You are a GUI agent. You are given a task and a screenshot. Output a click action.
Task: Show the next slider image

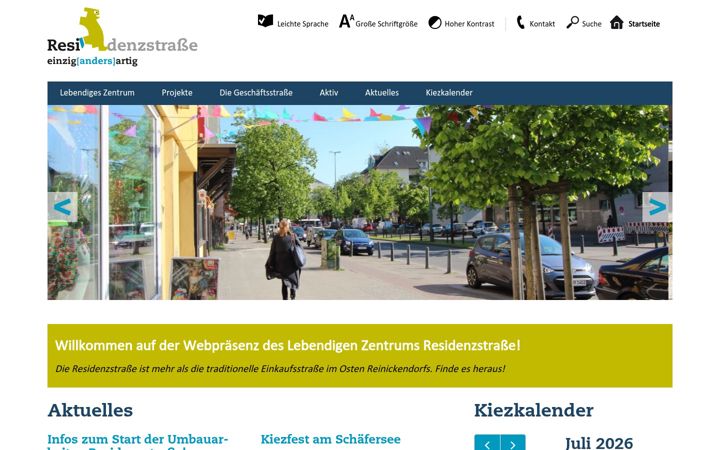(657, 207)
